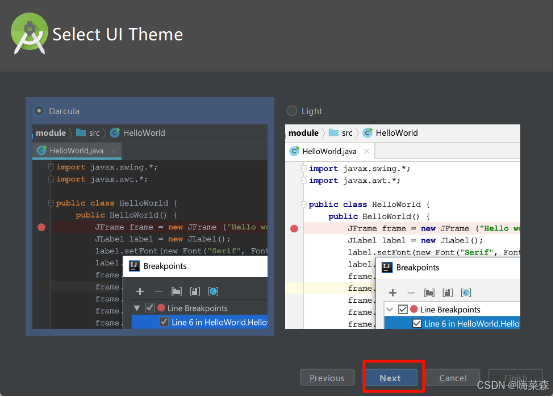
Task: Select the Darcula theme radio button
Action: 39,111
